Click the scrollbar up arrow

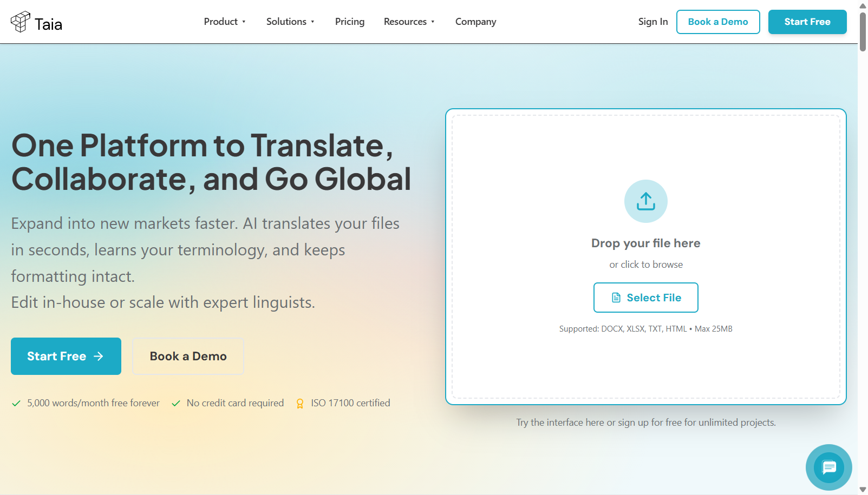pos(863,5)
